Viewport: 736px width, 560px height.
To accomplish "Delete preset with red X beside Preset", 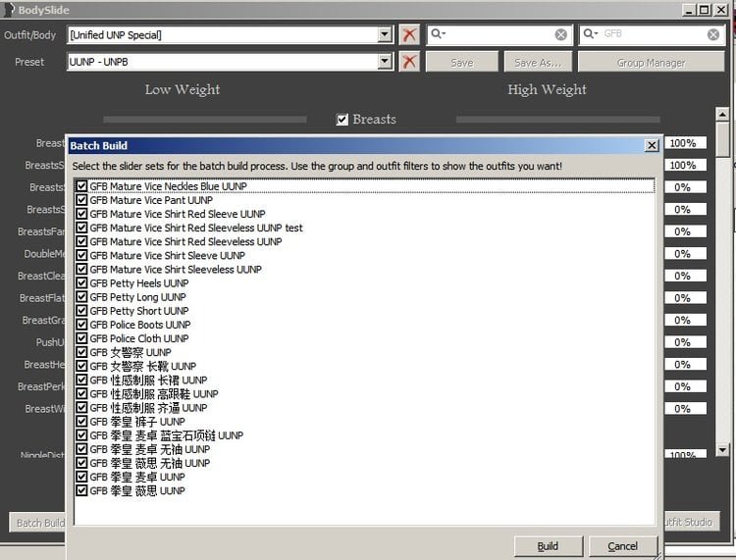I will [409, 62].
